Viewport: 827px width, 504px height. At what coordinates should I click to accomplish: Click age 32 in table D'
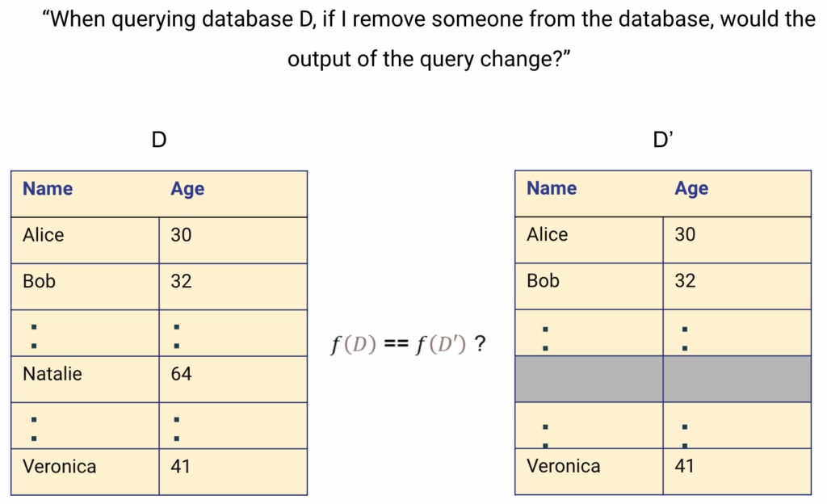click(737, 286)
